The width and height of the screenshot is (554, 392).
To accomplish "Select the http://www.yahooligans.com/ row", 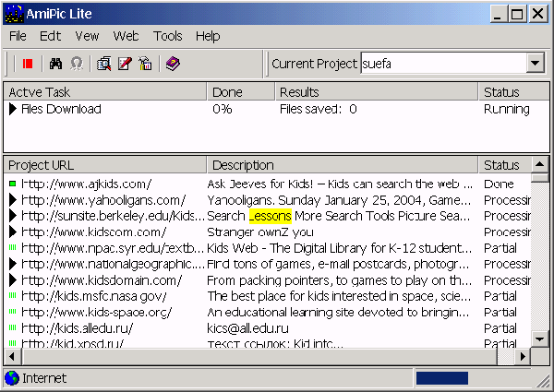I will (267, 200).
